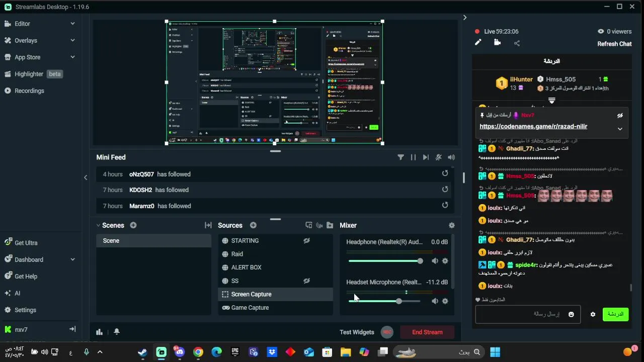The width and height of the screenshot is (644, 362).
Task: Hide the pinned message with eye icon
Action: tap(620, 116)
